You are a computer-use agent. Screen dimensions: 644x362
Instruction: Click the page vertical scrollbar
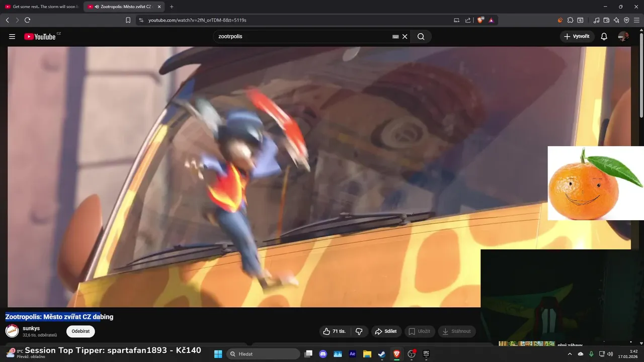(641, 75)
